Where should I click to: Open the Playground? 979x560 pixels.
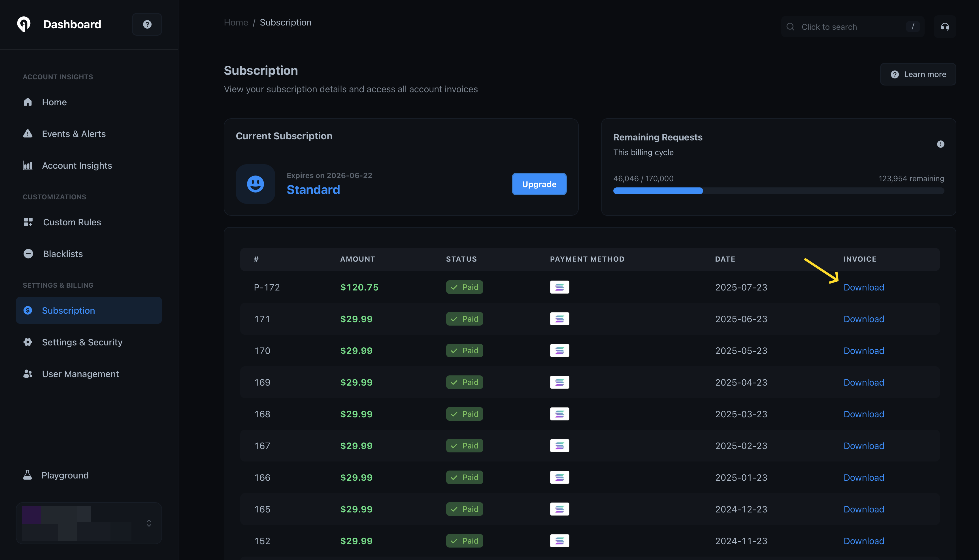pyautogui.click(x=65, y=475)
